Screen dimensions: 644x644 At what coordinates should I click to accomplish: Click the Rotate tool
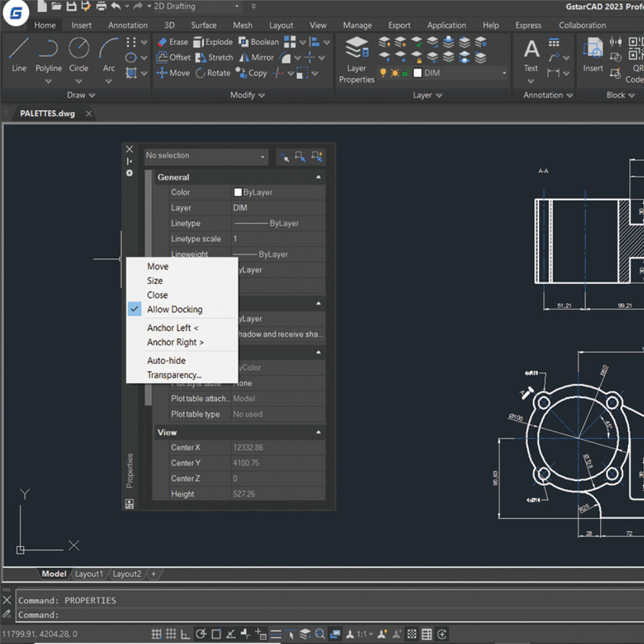point(213,73)
